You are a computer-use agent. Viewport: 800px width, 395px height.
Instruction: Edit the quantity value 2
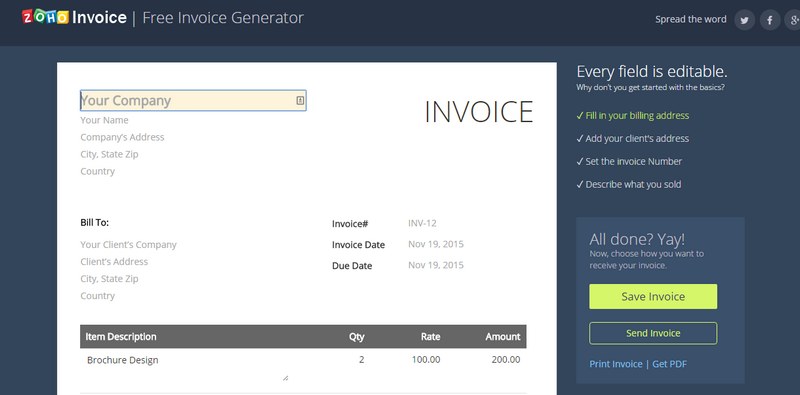[361, 360]
